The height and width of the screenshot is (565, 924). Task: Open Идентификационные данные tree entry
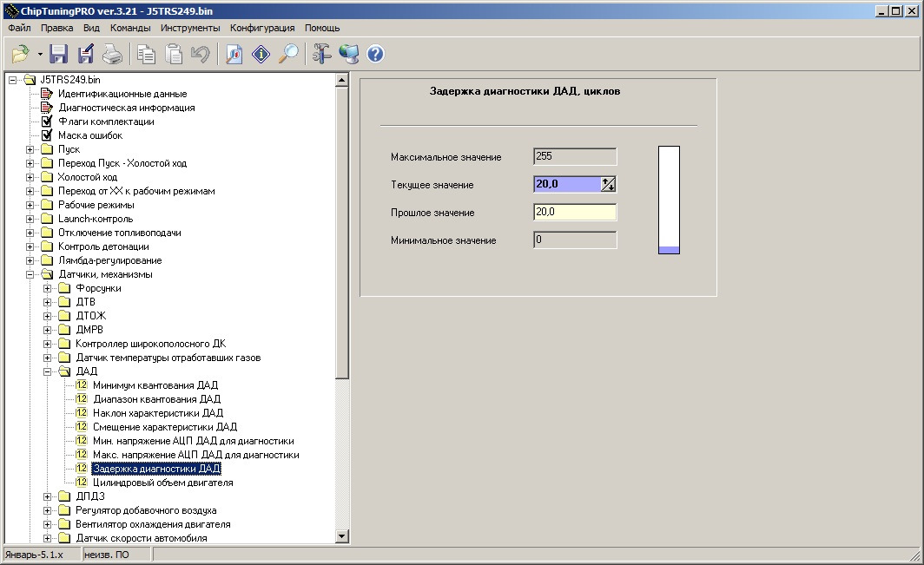122,94
